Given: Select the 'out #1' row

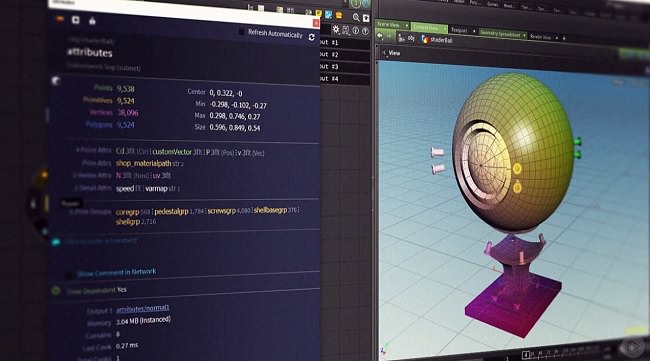Looking at the screenshot, I should 345,43.
